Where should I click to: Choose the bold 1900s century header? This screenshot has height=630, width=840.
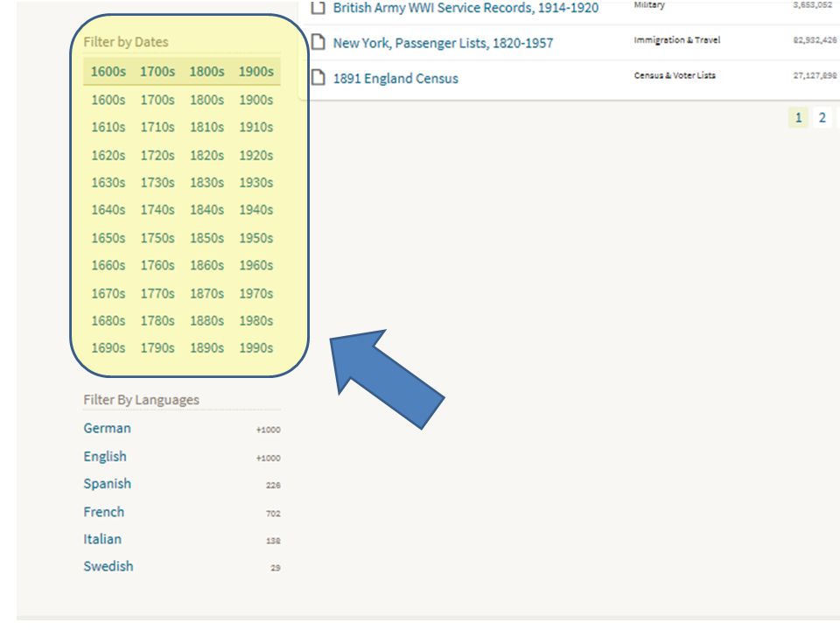pyautogui.click(x=256, y=71)
